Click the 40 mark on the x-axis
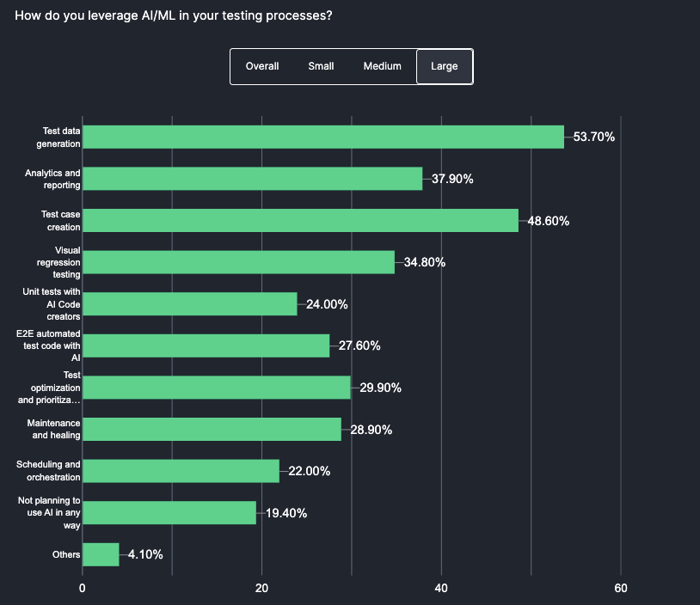Screen dimensions: 700x605 click(x=441, y=589)
